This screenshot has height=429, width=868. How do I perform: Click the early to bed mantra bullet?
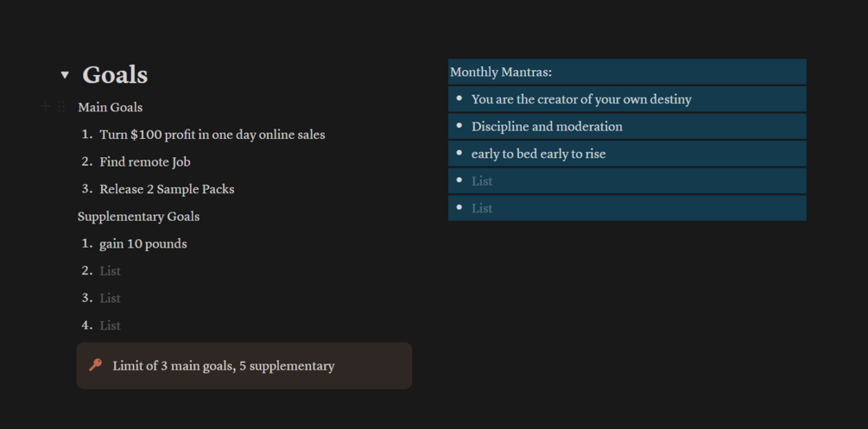(538, 154)
